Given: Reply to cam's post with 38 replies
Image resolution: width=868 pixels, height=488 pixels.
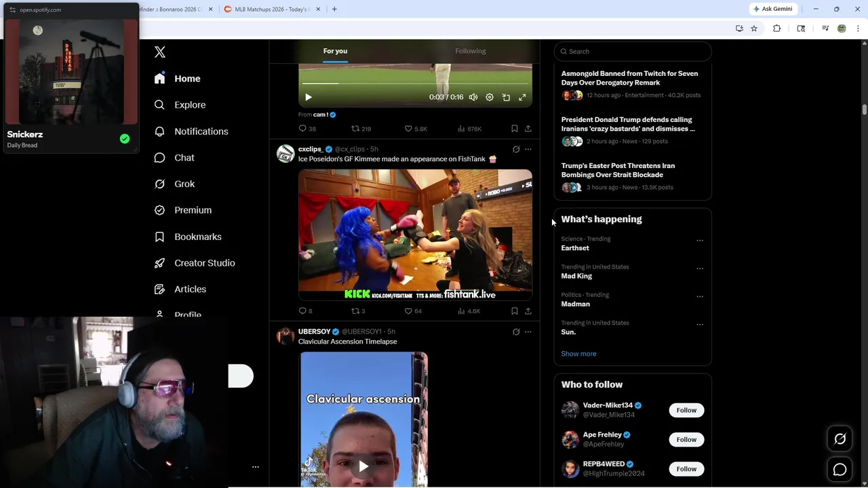Looking at the screenshot, I should pyautogui.click(x=307, y=129).
